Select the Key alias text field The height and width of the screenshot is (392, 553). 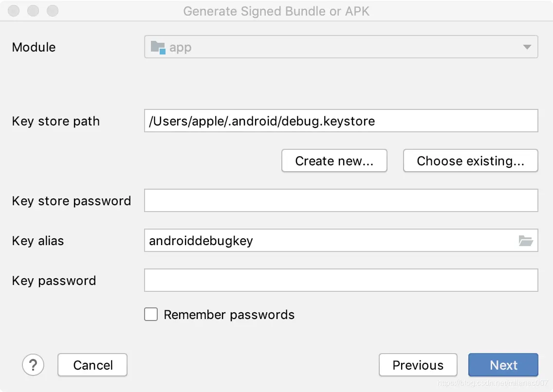point(326,241)
